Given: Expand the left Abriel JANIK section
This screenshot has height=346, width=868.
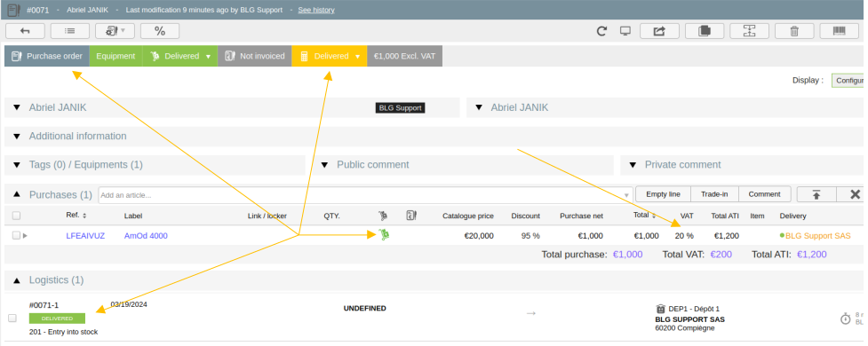Looking at the screenshot, I should [17, 107].
